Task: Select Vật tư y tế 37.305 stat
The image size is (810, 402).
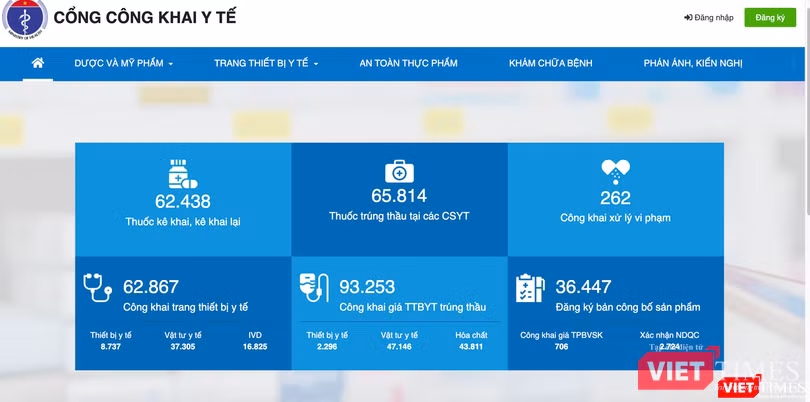Action: 183,341
